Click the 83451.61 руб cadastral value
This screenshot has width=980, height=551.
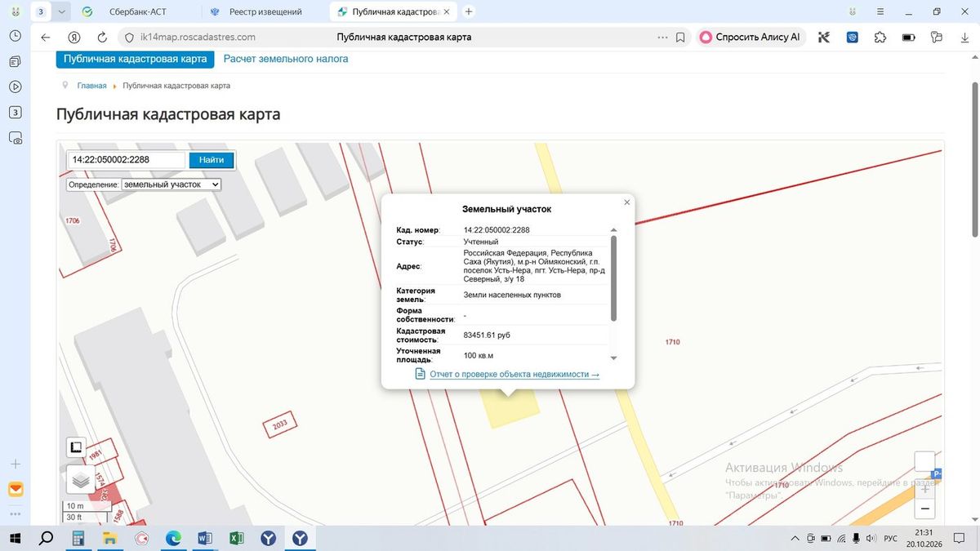(487, 335)
